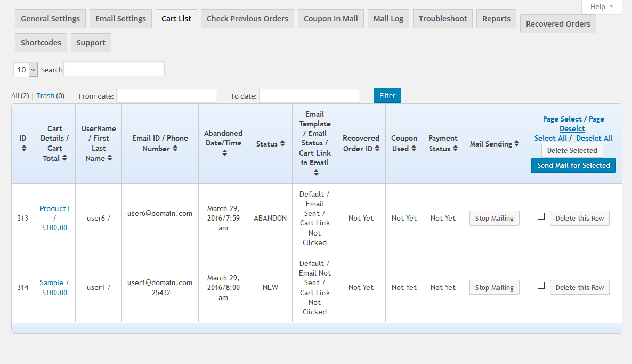Sort by Recovered Order ID arrows
The image size is (632, 364).
[x=377, y=149]
